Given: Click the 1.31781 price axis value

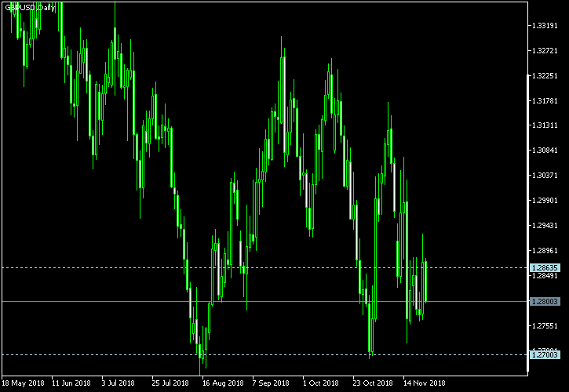Looking at the screenshot, I should tap(545, 101).
